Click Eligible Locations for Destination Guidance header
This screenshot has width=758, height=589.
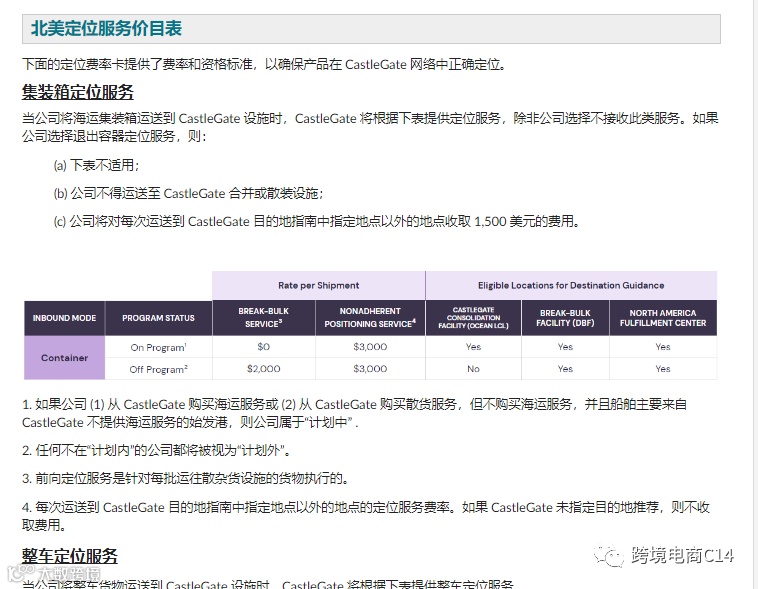point(571,285)
